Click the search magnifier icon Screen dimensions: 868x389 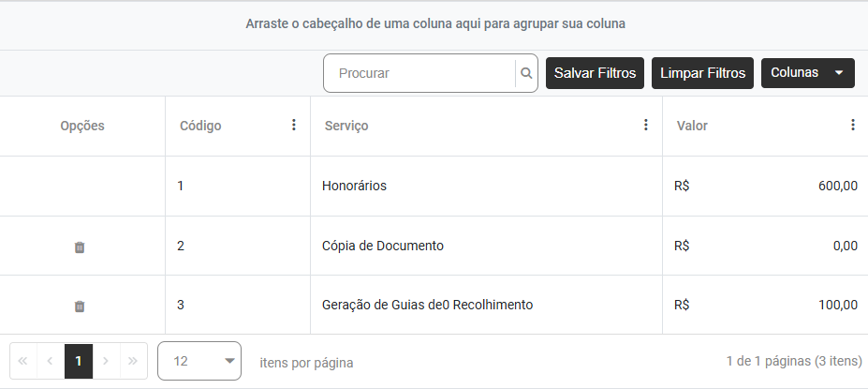click(526, 73)
